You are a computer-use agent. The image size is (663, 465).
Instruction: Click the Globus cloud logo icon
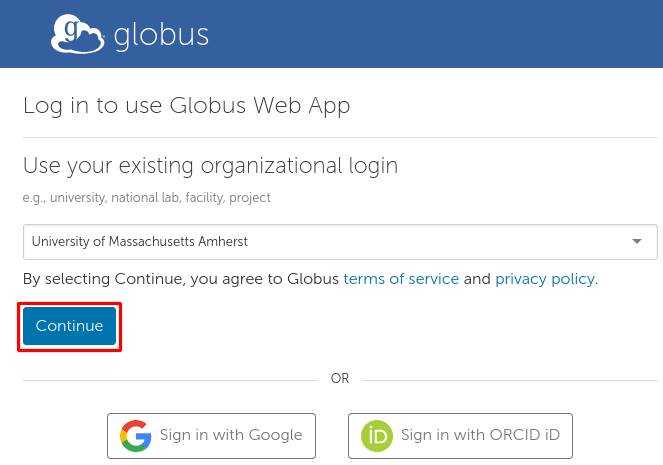(77, 35)
